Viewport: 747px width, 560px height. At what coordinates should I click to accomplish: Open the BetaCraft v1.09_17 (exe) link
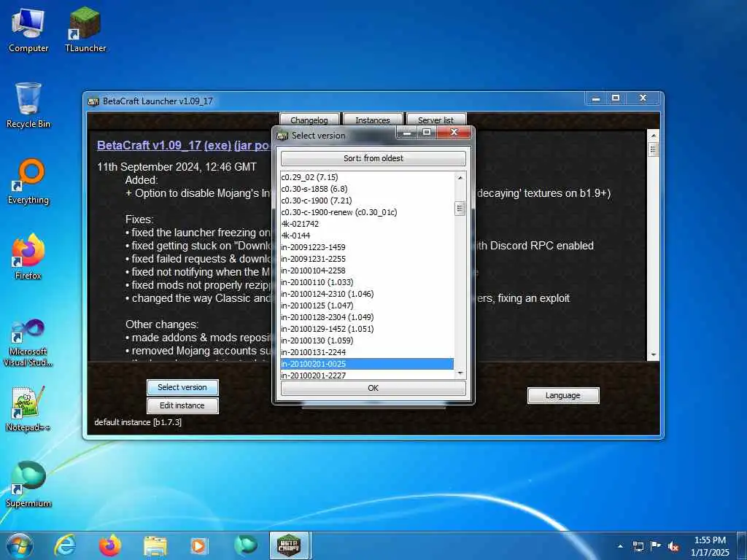coord(164,145)
